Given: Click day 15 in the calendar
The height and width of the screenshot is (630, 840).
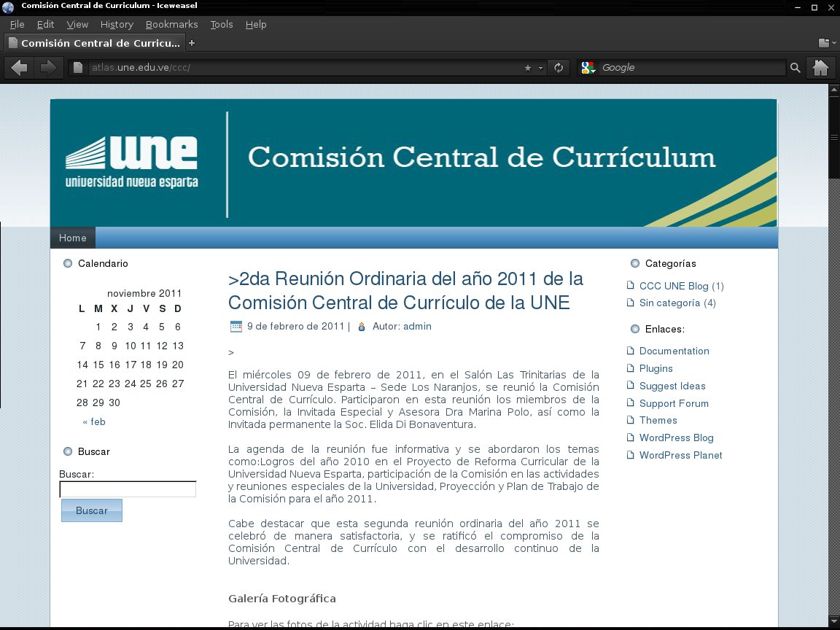Looking at the screenshot, I should 98,365.
